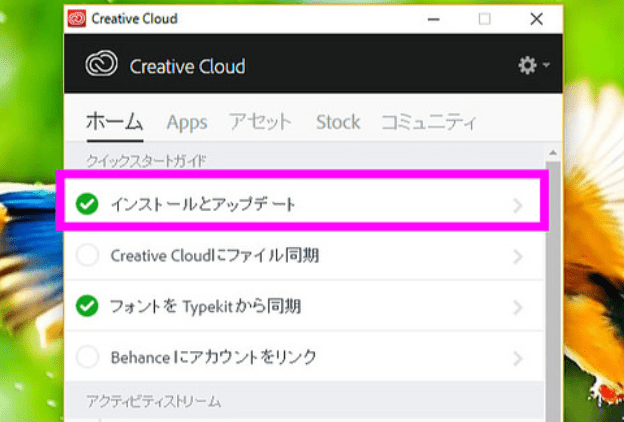This screenshot has height=422, width=624.
Task: Open the アセット tab
Action: (260, 122)
